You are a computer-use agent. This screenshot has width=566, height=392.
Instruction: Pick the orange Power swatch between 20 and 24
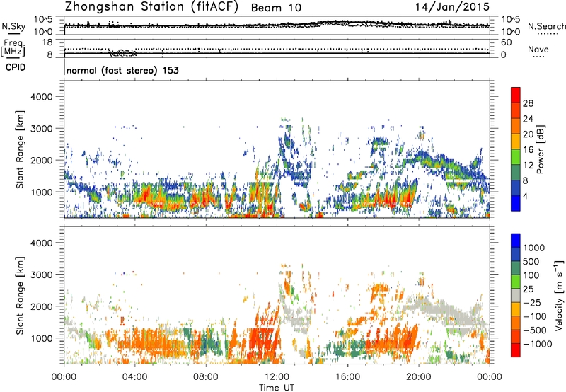pos(516,127)
